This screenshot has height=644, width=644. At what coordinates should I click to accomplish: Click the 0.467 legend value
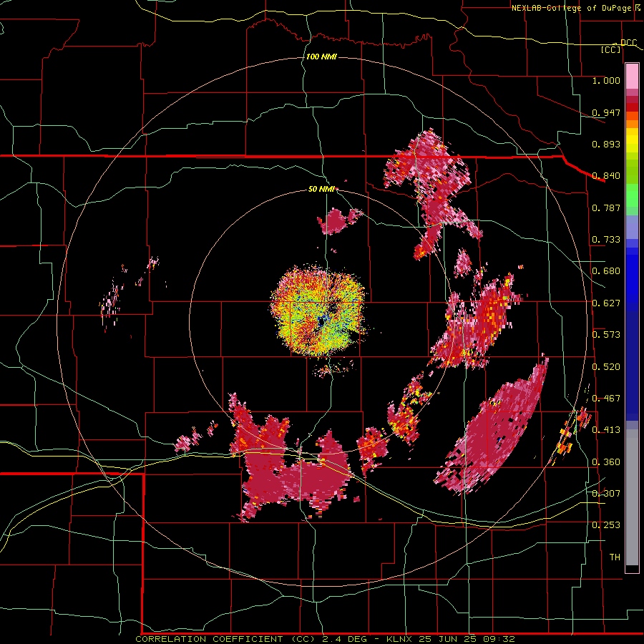pos(606,399)
